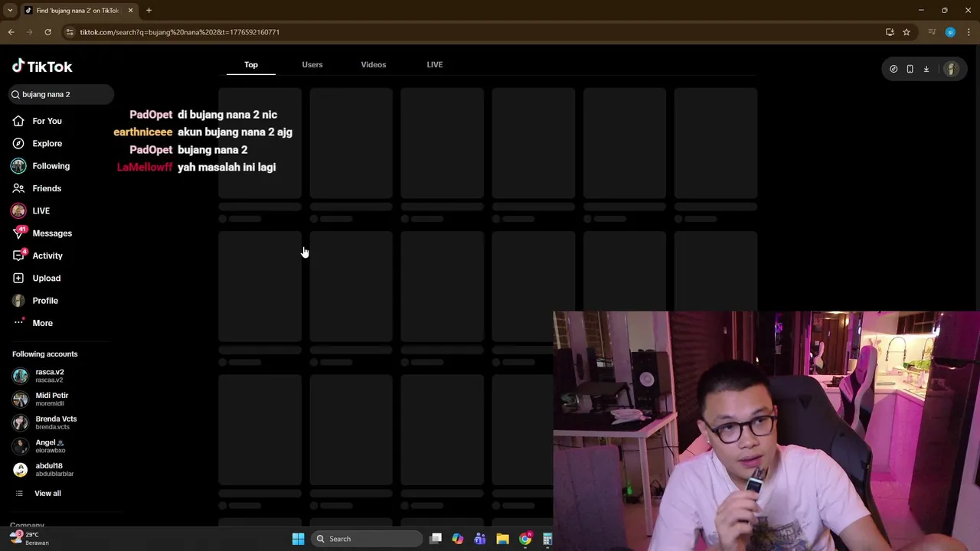Reload the page with the refresh icon

point(47,32)
